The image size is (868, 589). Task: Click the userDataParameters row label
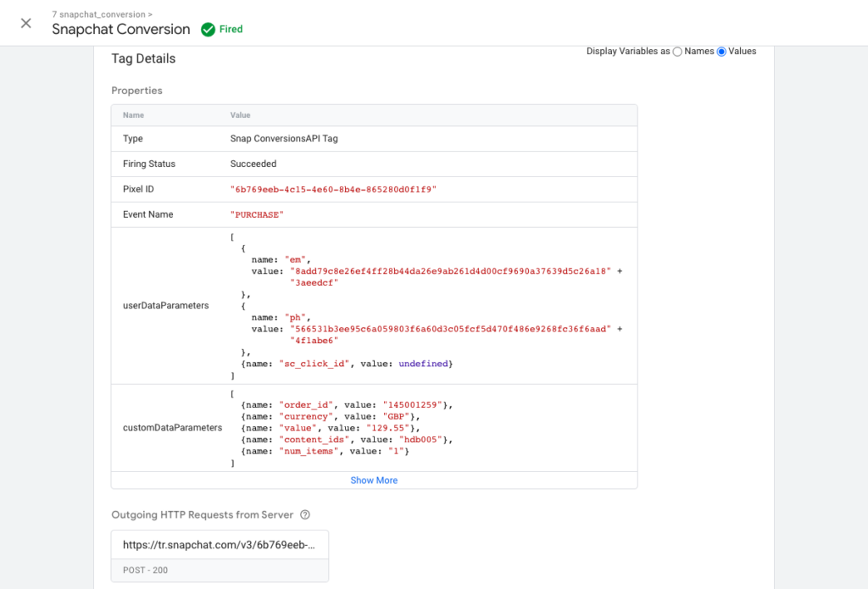point(165,305)
